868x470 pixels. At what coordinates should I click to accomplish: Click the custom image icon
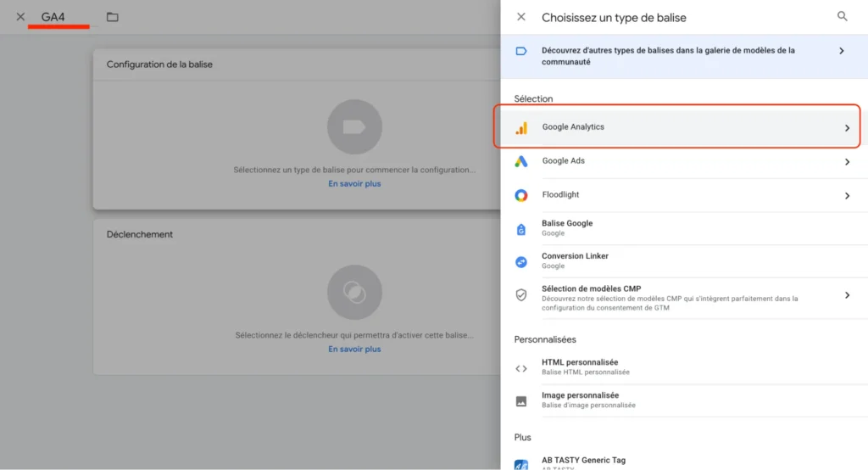pos(521,401)
